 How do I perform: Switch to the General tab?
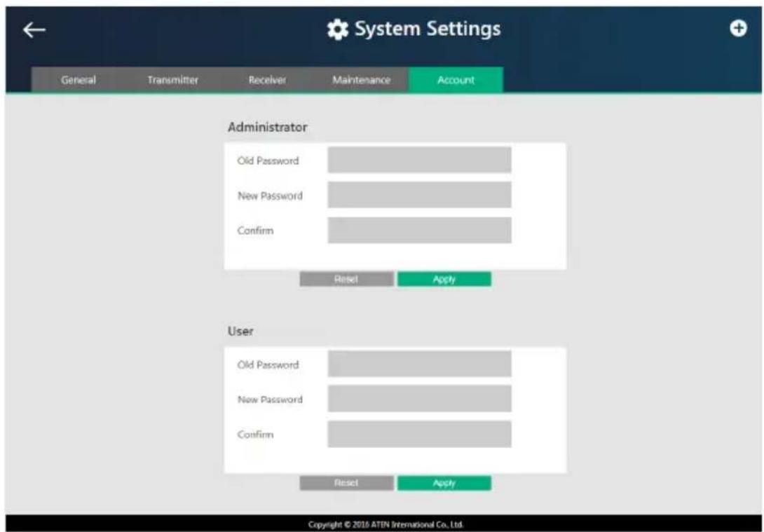[x=78, y=80]
